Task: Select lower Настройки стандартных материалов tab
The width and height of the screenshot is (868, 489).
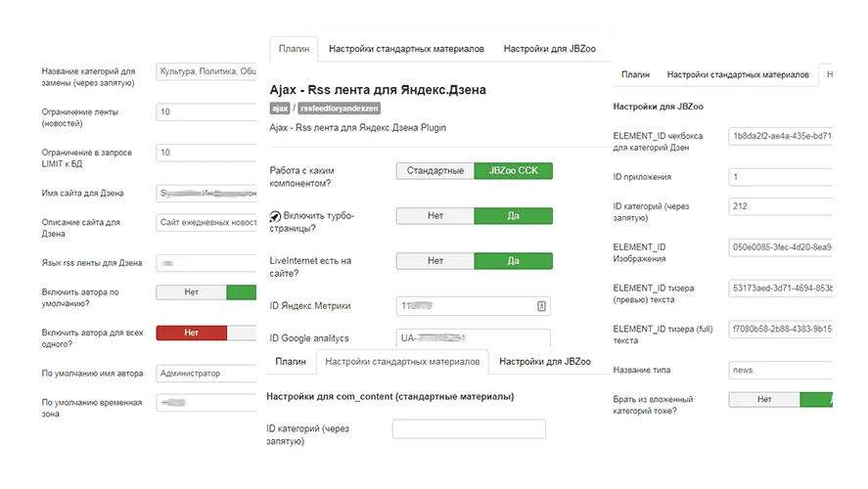Action: (402, 361)
